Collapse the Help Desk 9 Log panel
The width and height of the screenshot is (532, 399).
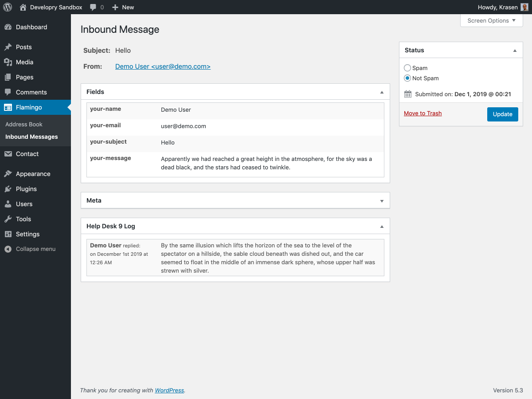382,227
